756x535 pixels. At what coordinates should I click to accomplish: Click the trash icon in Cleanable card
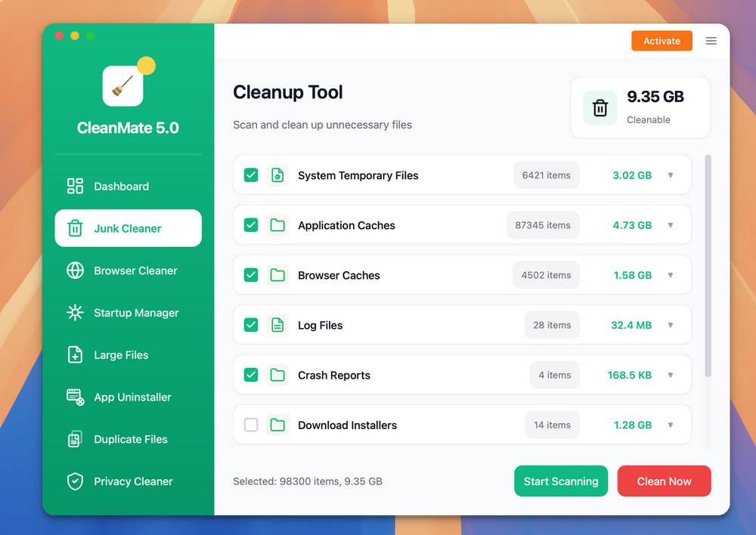(600, 108)
